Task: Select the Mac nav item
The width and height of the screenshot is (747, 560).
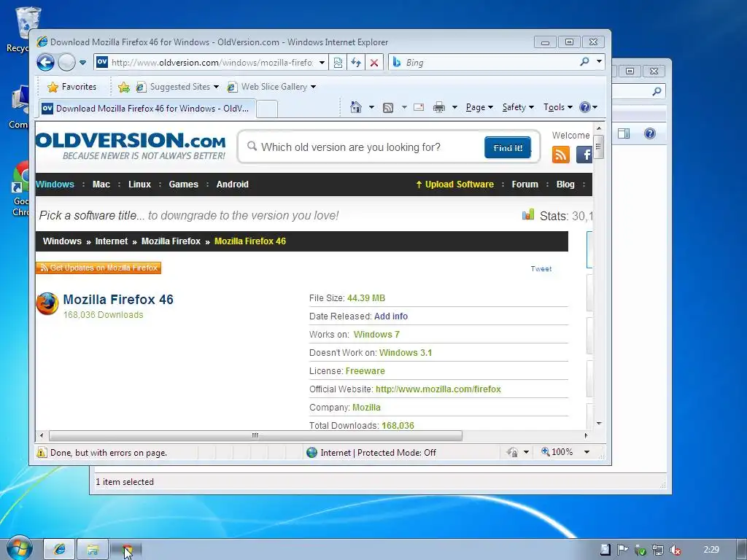Action: pyautogui.click(x=101, y=184)
